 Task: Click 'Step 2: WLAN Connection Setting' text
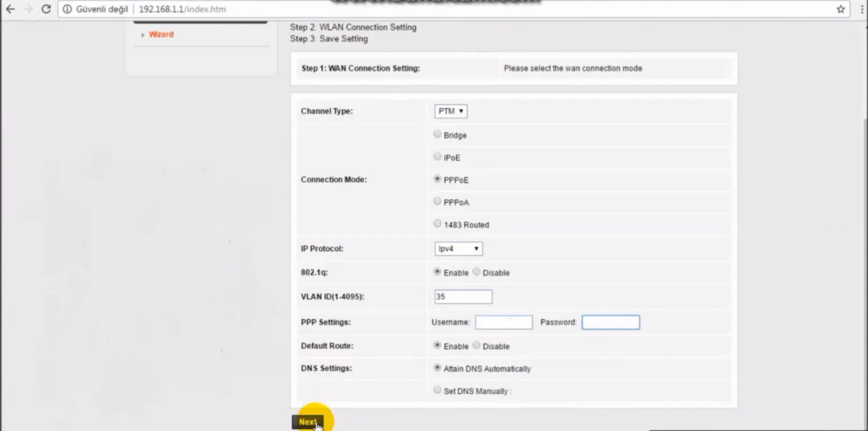click(353, 27)
